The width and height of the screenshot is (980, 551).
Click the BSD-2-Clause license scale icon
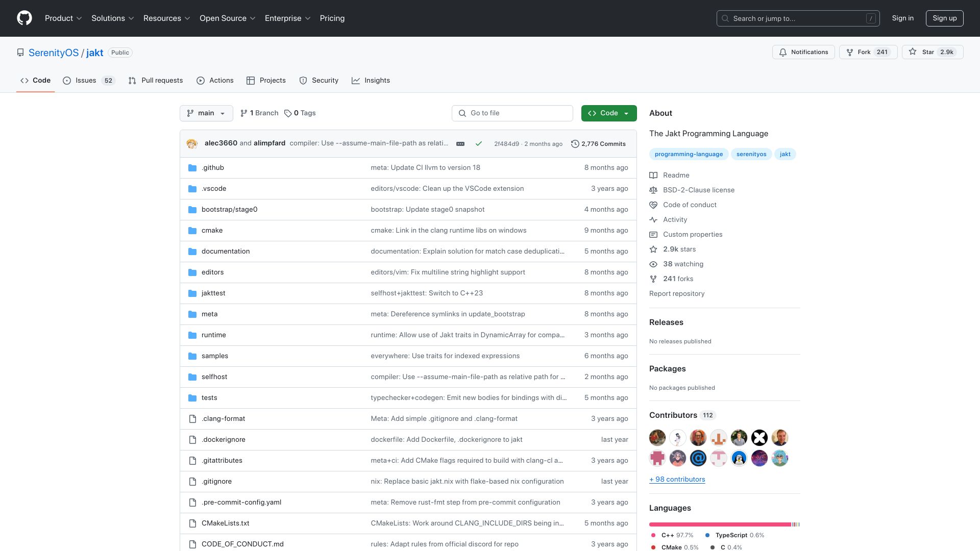(653, 190)
